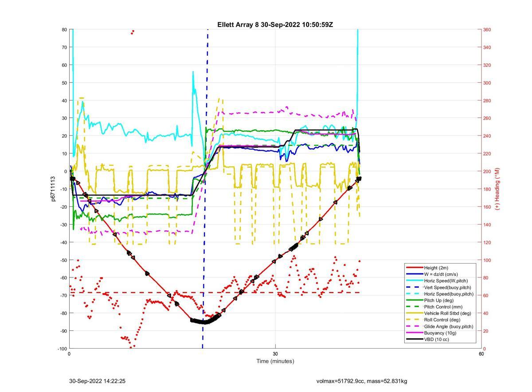Click legend entry Glide Angle (buoy,pitch)
Image resolution: width=532 pixels, height=392 pixels.
click(449, 326)
